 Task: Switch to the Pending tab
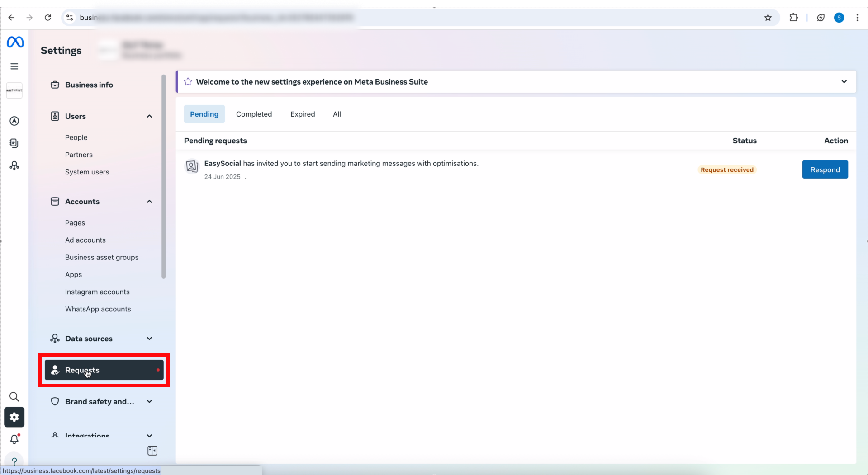point(204,114)
